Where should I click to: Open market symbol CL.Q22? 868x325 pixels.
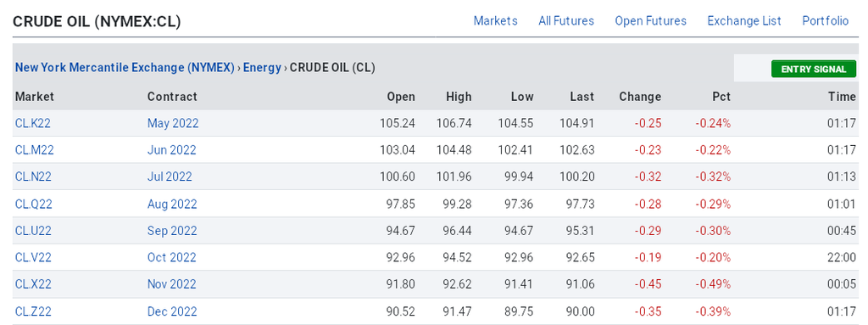click(33, 205)
